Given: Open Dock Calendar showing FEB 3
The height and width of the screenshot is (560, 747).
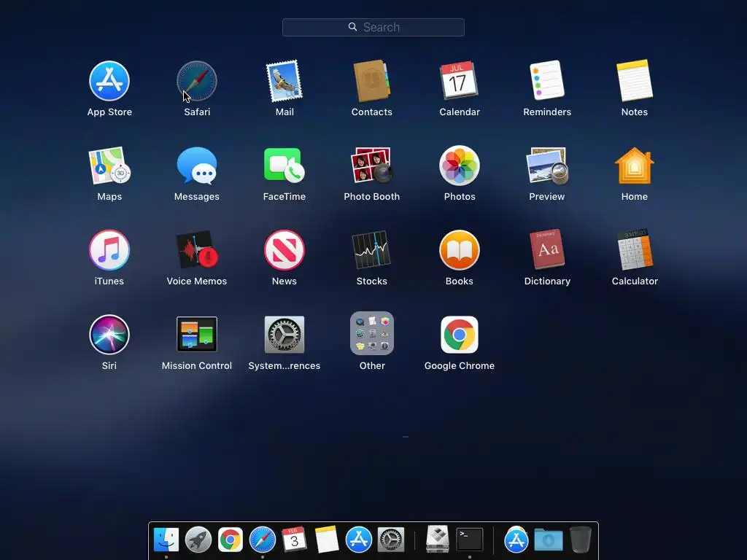Looking at the screenshot, I should 294,539.
